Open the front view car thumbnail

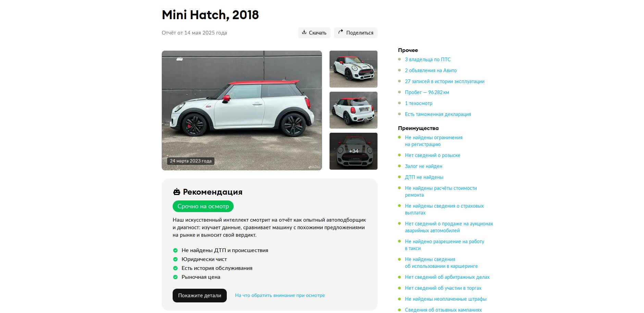354,69
